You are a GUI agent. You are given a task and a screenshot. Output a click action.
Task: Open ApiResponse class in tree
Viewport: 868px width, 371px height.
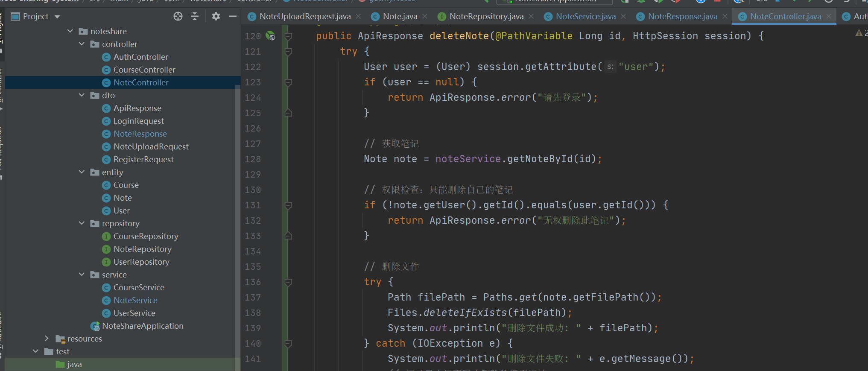pyautogui.click(x=137, y=108)
